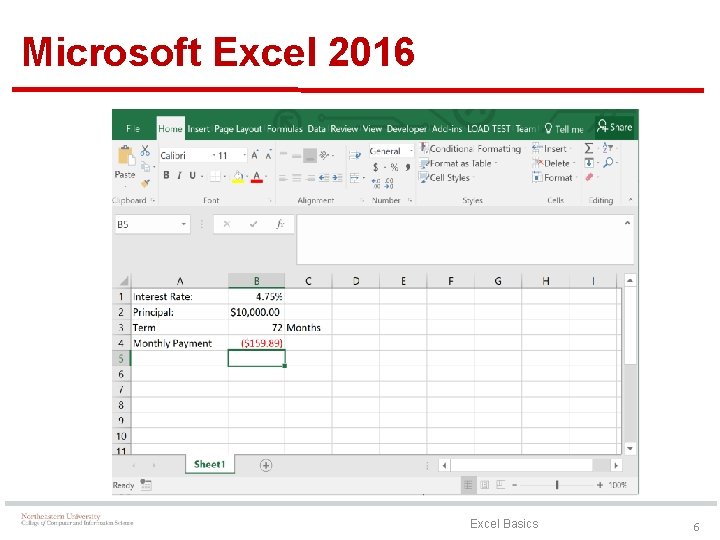720x540 pixels.
Task: Collapse the ribbon arrow
Action: coord(630,200)
